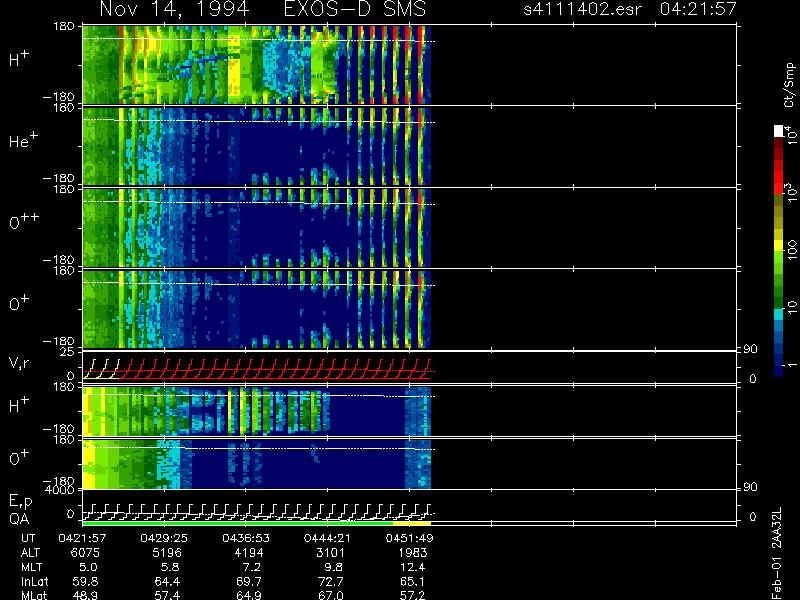Click the cyan band of the color bar
Image resolution: width=800 pixels, height=600 pixels.
[x=779, y=315]
